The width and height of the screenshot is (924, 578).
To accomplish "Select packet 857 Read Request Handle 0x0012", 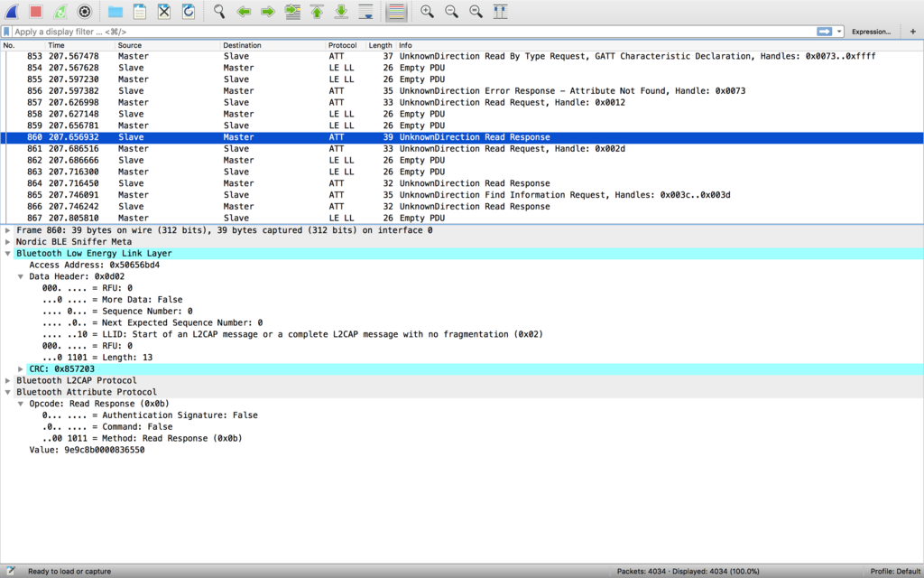I will coord(462,103).
